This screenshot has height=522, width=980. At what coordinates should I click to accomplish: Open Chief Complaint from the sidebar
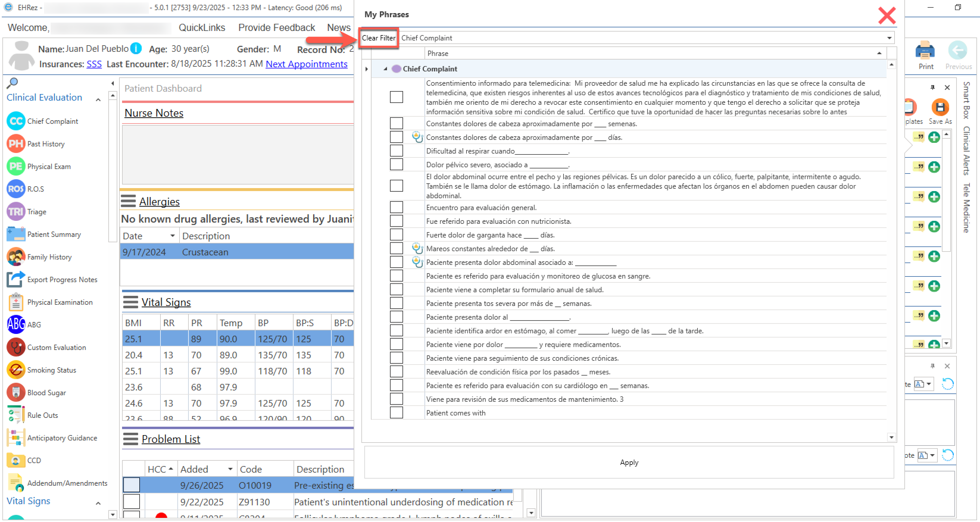pos(52,121)
